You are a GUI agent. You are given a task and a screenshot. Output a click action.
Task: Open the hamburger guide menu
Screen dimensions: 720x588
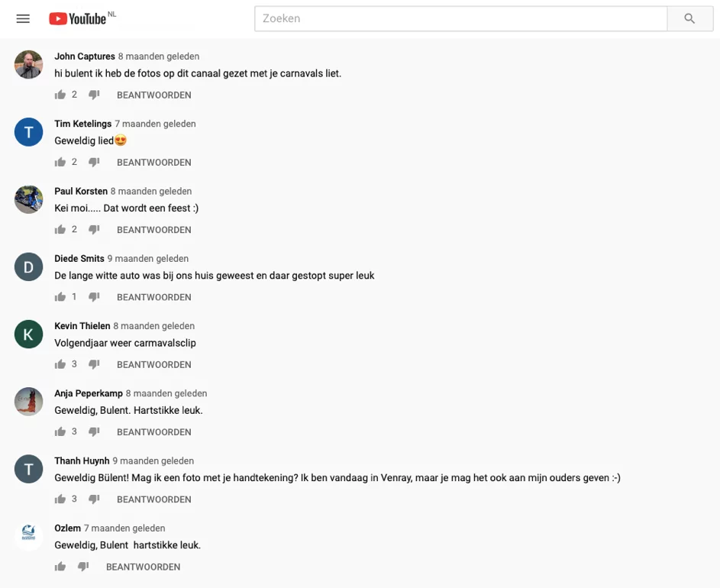[x=23, y=18]
